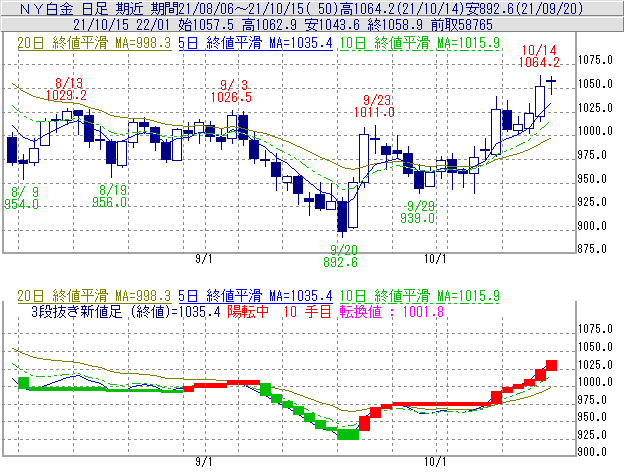Click the 10/1 date marker under lower chart
624x475 pixels.
pos(435,462)
